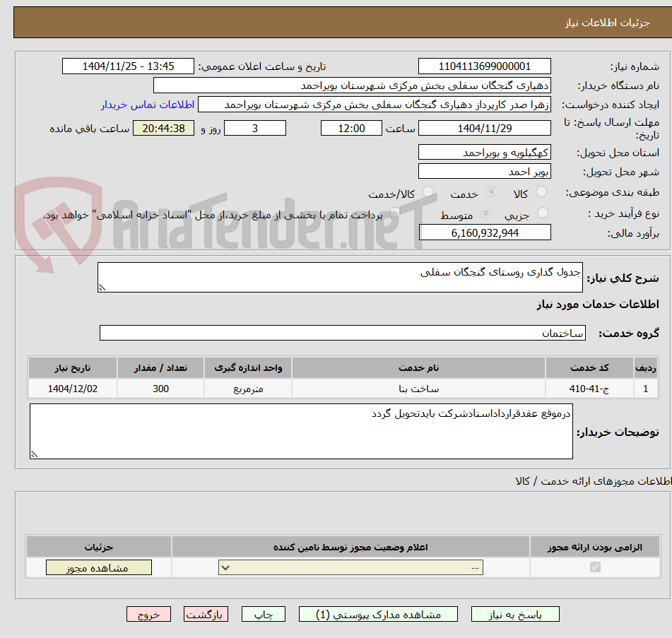Click the request creator field
Viewport: 672px width, 638px height.
pyautogui.click(x=374, y=105)
